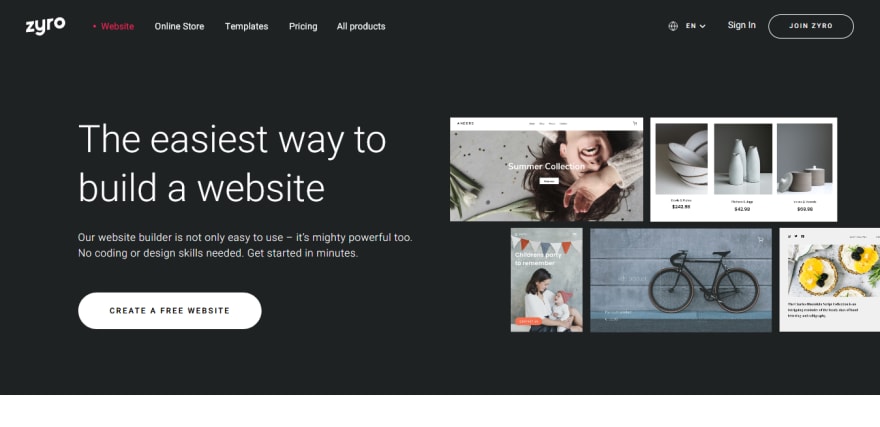Open the bicycle template thumbnail
The height and width of the screenshot is (427, 880).
click(x=681, y=280)
